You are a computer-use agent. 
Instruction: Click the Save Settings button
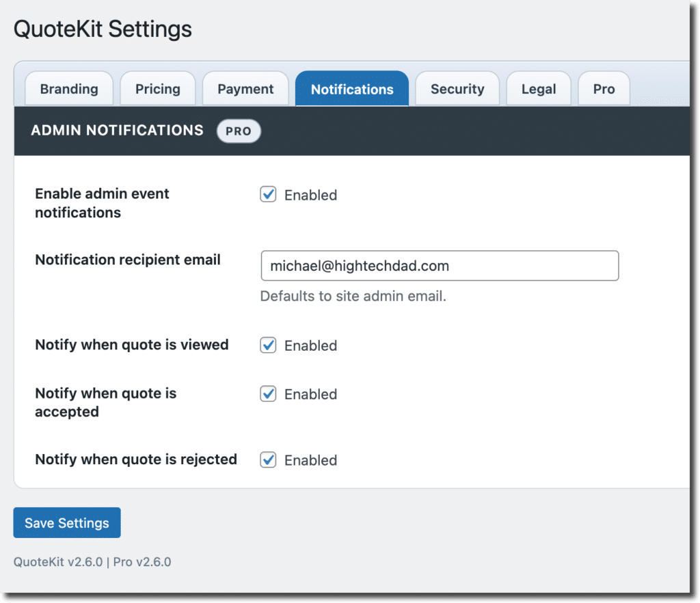(x=67, y=523)
